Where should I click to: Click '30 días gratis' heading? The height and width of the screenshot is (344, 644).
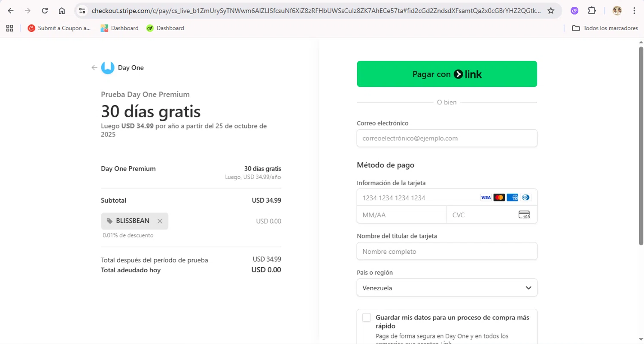pyautogui.click(x=151, y=112)
